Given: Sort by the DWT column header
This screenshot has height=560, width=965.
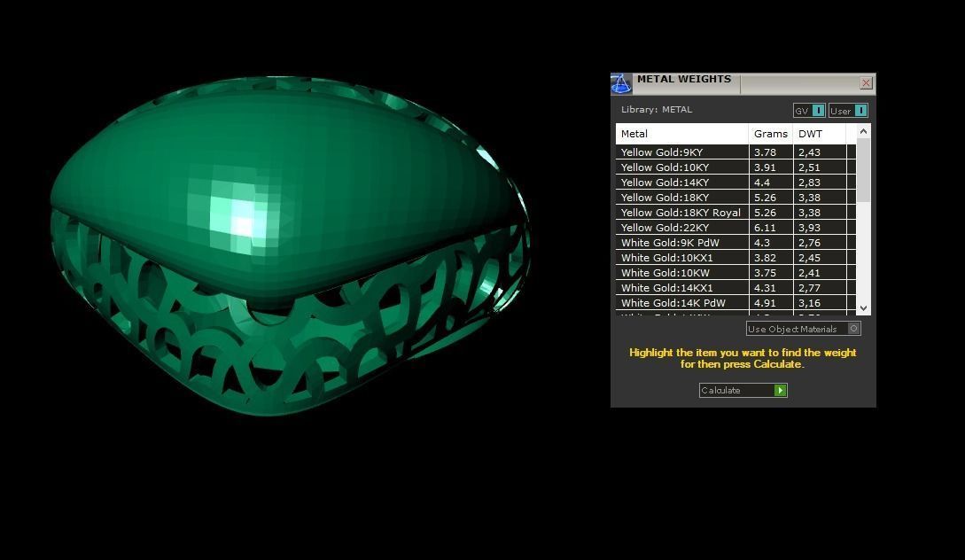Looking at the screenshot, I should click(x=820, y=134).
